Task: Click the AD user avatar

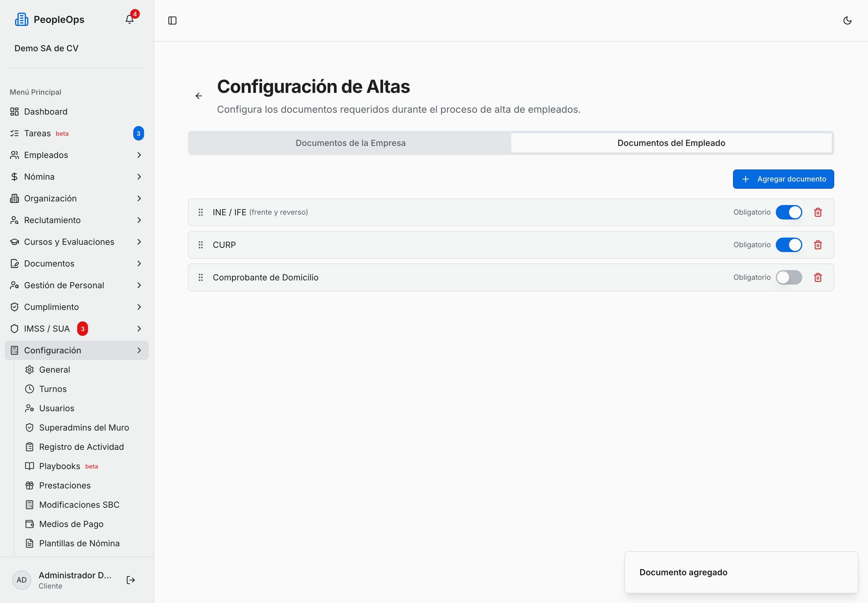Action: point(21,580)
